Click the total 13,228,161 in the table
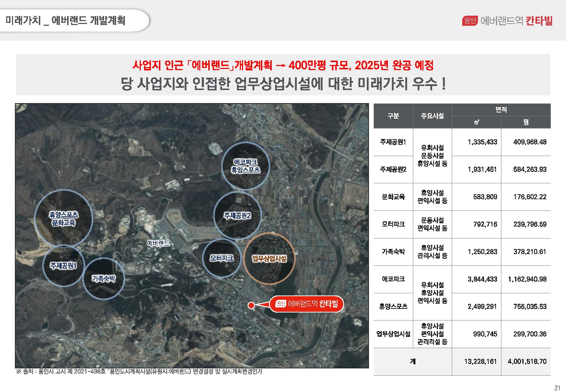 click(480, 362)
